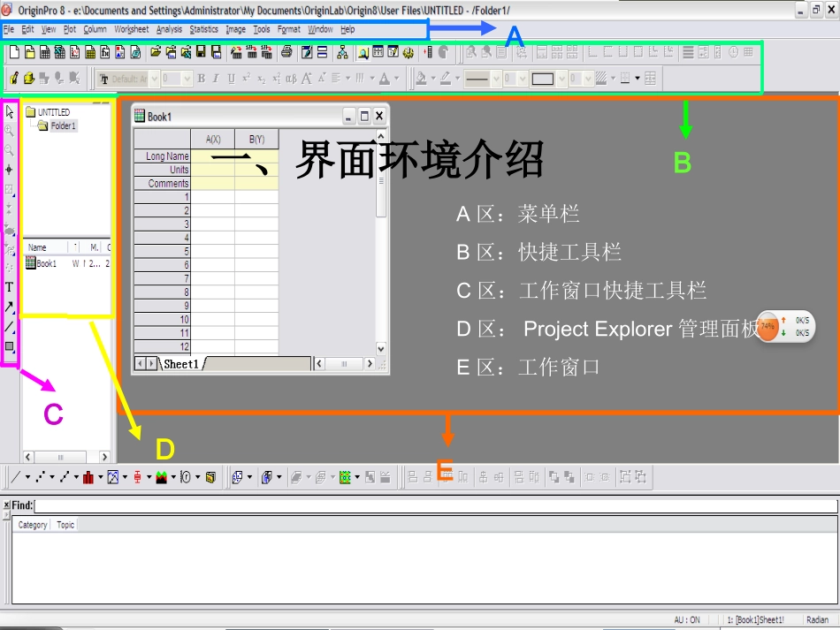Open the File menu
The image size is (840, 630).
point(9,29)
